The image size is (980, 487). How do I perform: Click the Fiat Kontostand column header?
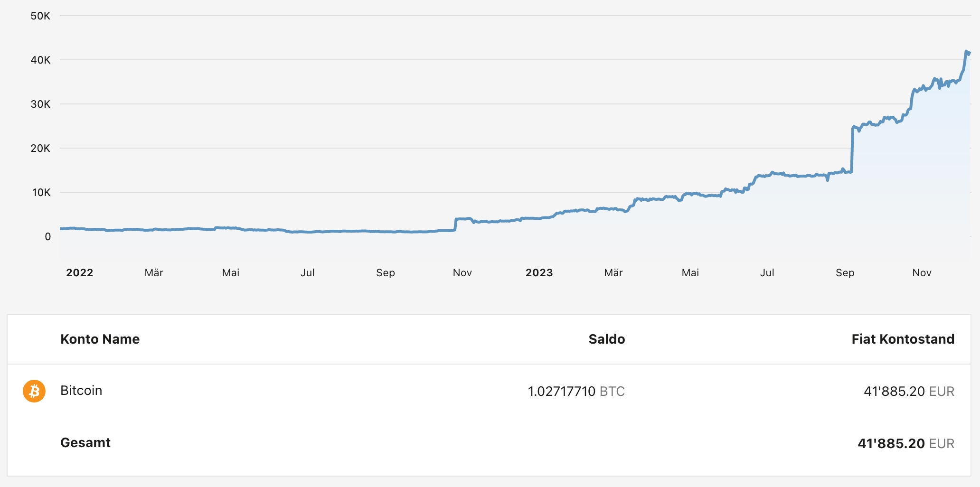[x=903, y=339]
